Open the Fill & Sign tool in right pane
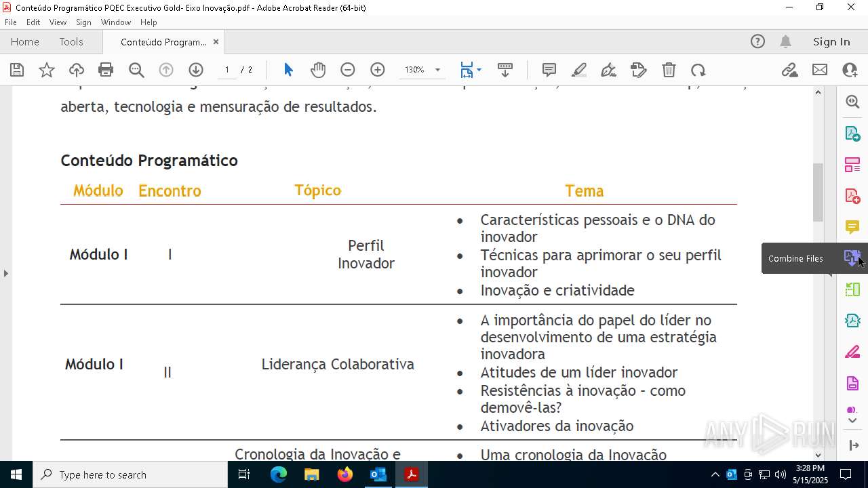Image resolution: width=868 pixels, height=488 pixels. tap(852, 352)
